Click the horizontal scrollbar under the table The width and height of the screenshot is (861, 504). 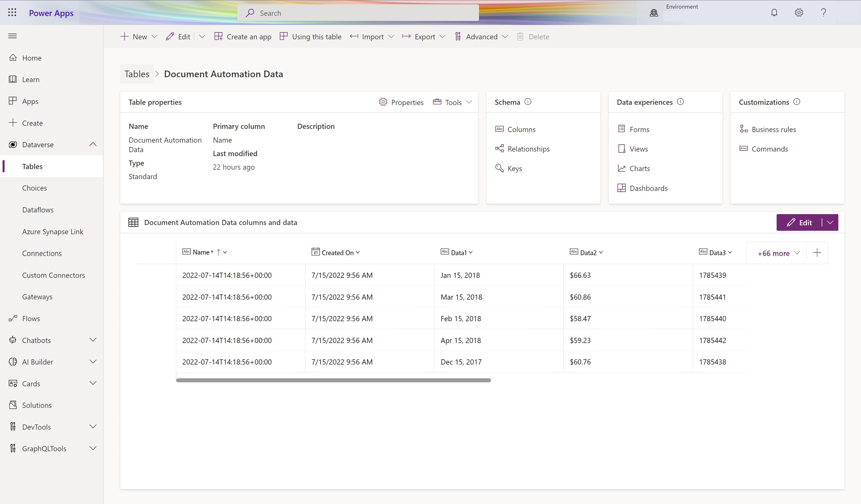tap(333, 380)
